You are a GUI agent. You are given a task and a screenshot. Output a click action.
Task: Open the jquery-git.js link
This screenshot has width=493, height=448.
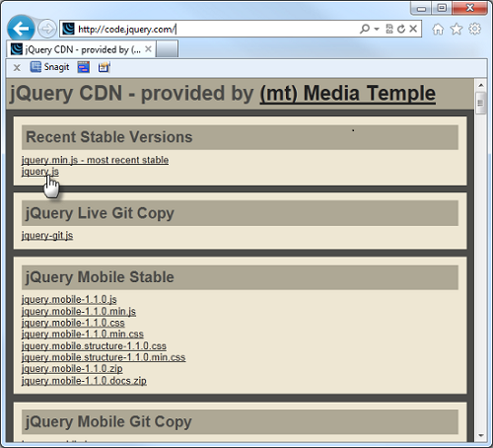[47, 236]
